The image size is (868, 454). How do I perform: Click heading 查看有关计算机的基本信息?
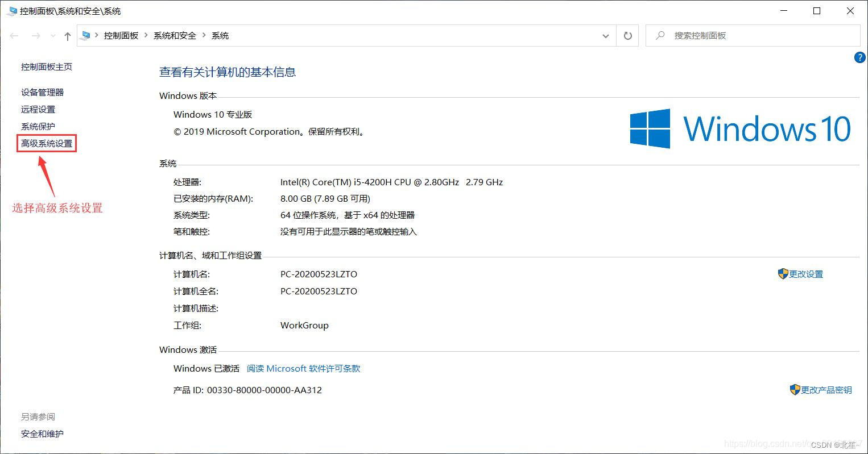click(228, 72)
